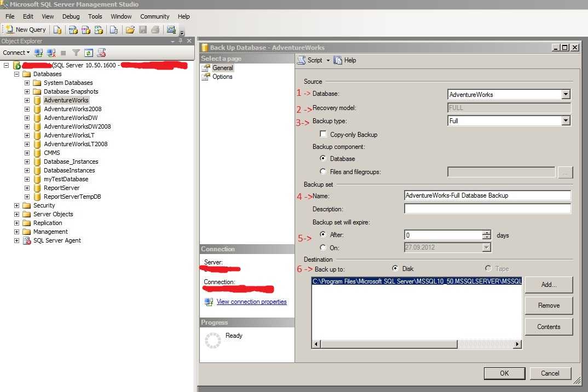Click AdventureWorks database icon in tree
Screen dimensions: 588x392
[37, 100]
